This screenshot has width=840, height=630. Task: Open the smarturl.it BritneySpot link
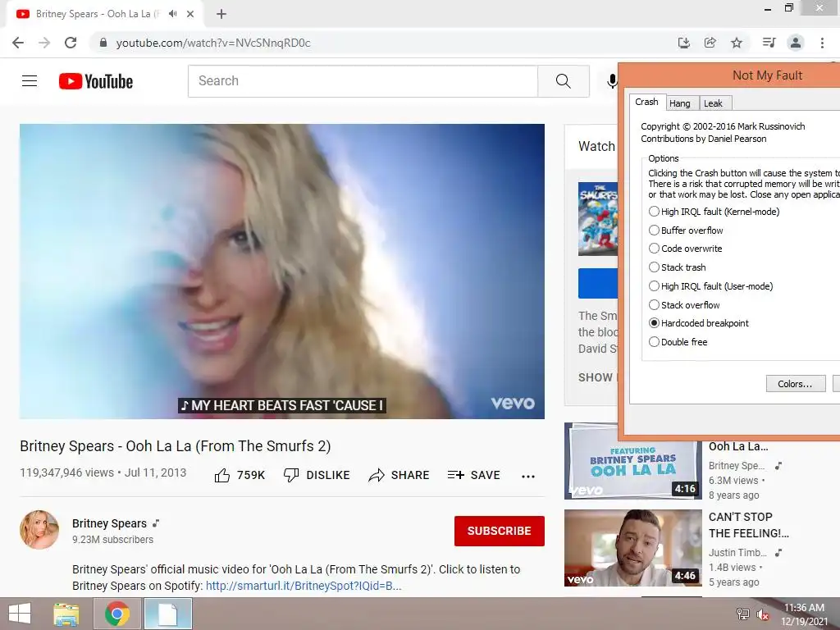pos(304,586)
